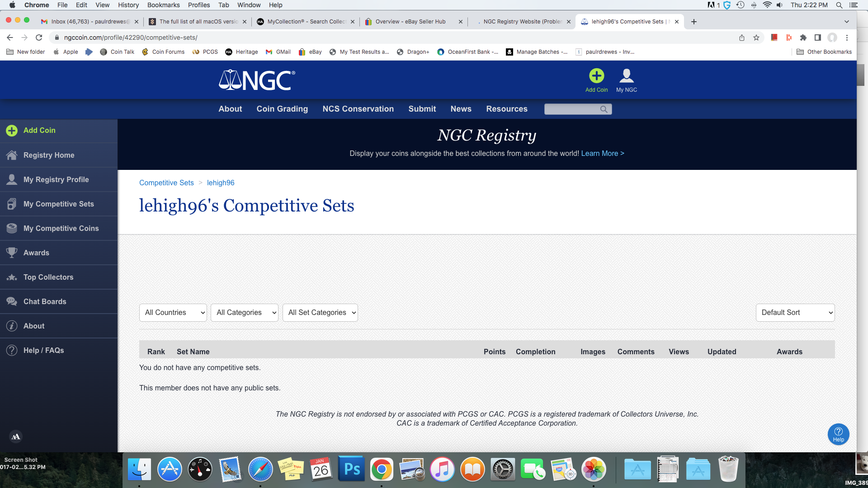Expand the Chrome tab search chevron

[x=847, y=21]
